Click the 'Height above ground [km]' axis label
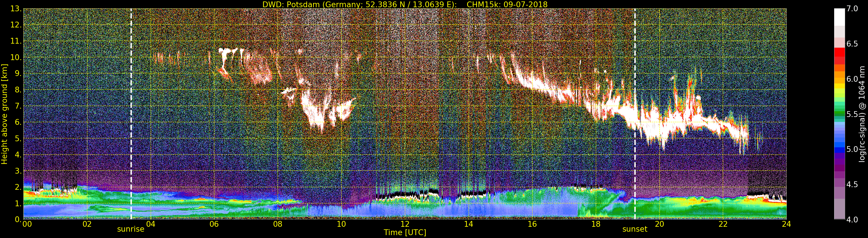Screen dimensions: 868x238 [4, 114]
